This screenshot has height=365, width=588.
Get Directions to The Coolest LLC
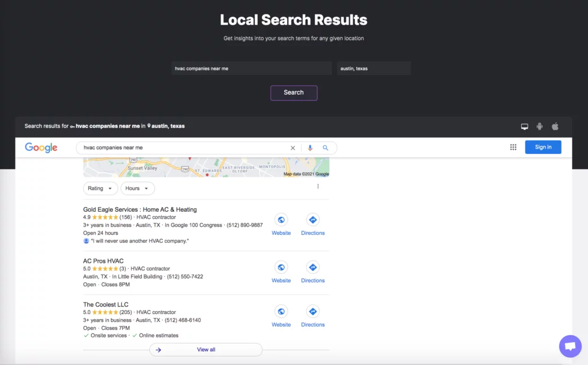coord(313,316)
